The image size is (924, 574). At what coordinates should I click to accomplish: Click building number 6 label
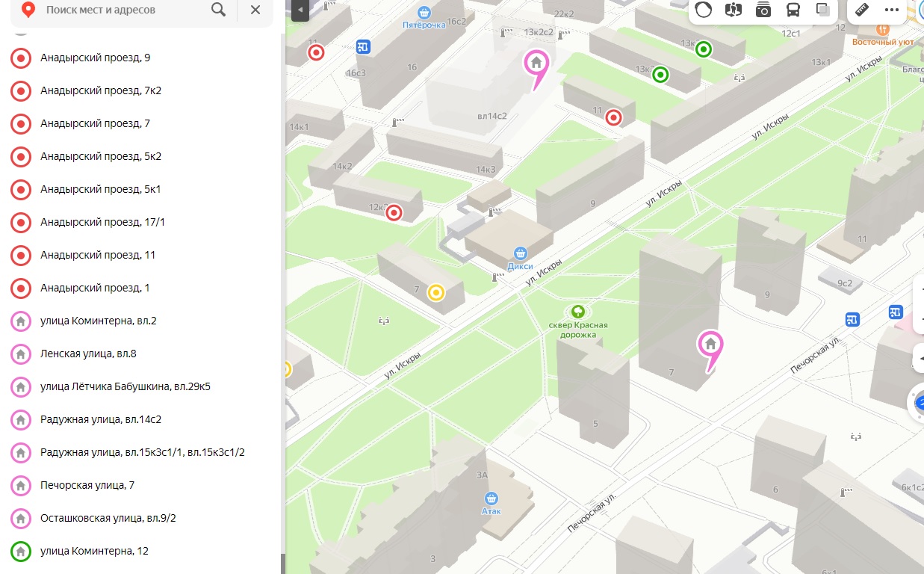tap(775, 490)
